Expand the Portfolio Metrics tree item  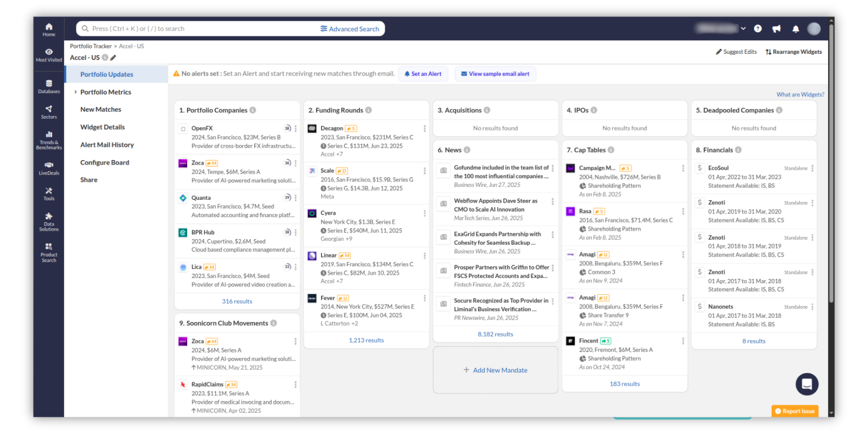point(75,92)
